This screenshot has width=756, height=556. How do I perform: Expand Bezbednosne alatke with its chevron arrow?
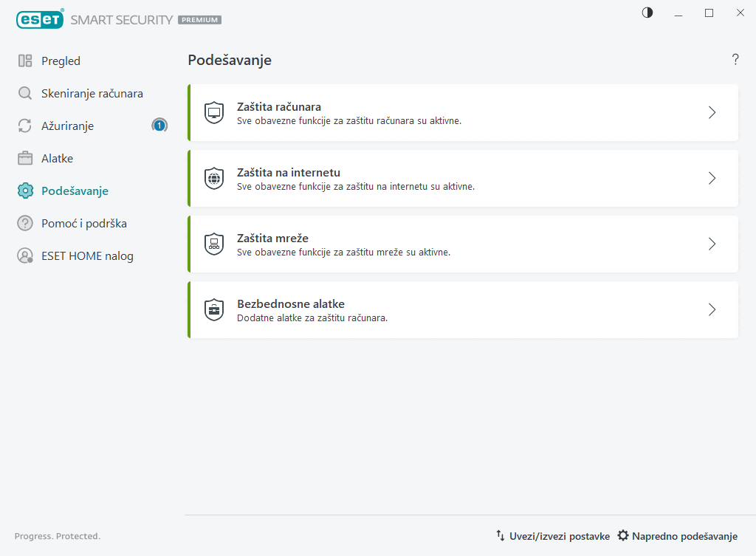click(x=712, y=309)
